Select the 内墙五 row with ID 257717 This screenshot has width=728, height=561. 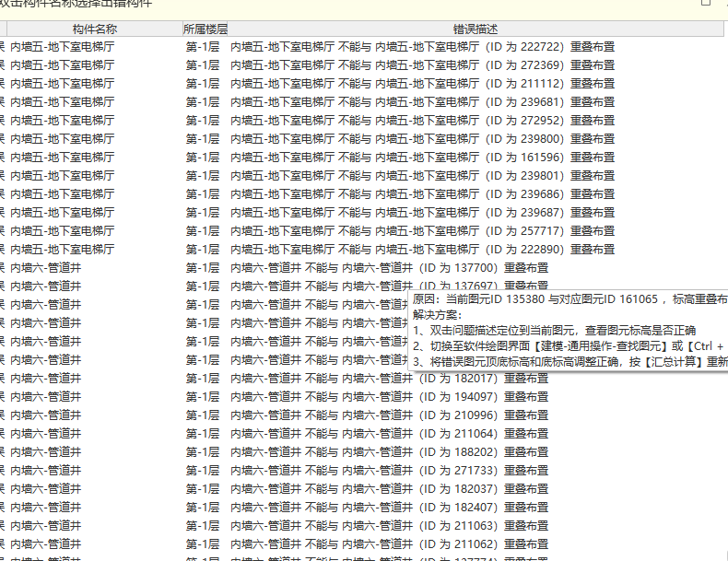tap(362, 230)
